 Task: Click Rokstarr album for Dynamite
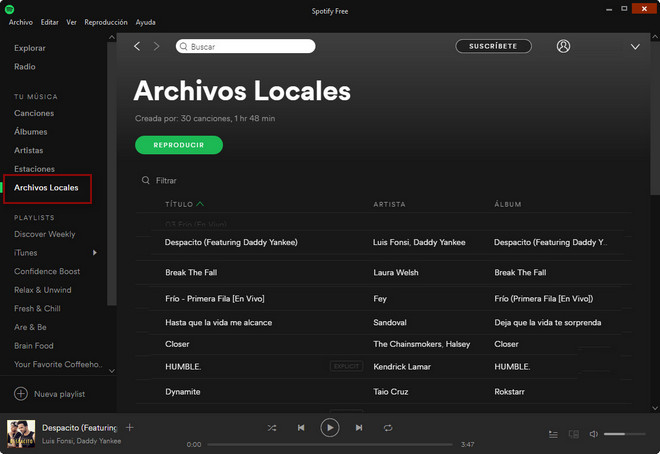click(509, 392)
